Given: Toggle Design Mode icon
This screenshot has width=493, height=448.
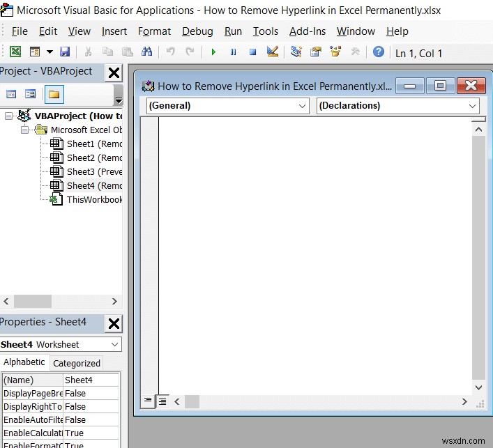Looking at the screenshot, I should coord(272,52).
